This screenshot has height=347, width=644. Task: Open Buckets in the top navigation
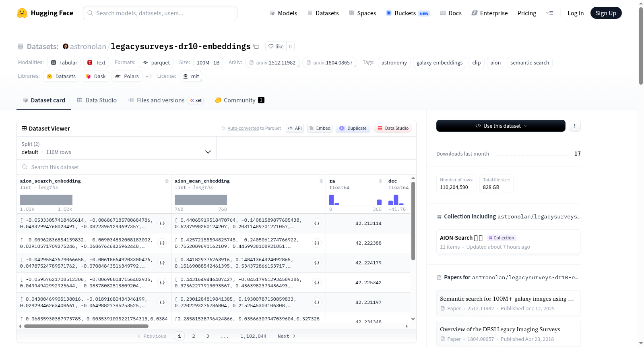(408, 13)
